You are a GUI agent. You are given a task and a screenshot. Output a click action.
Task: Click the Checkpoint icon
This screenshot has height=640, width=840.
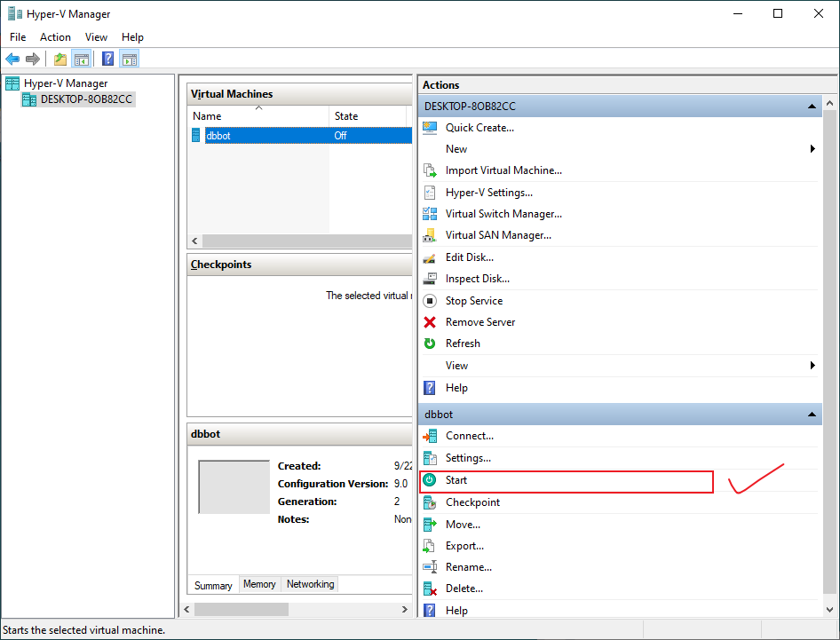pos(430,502)
